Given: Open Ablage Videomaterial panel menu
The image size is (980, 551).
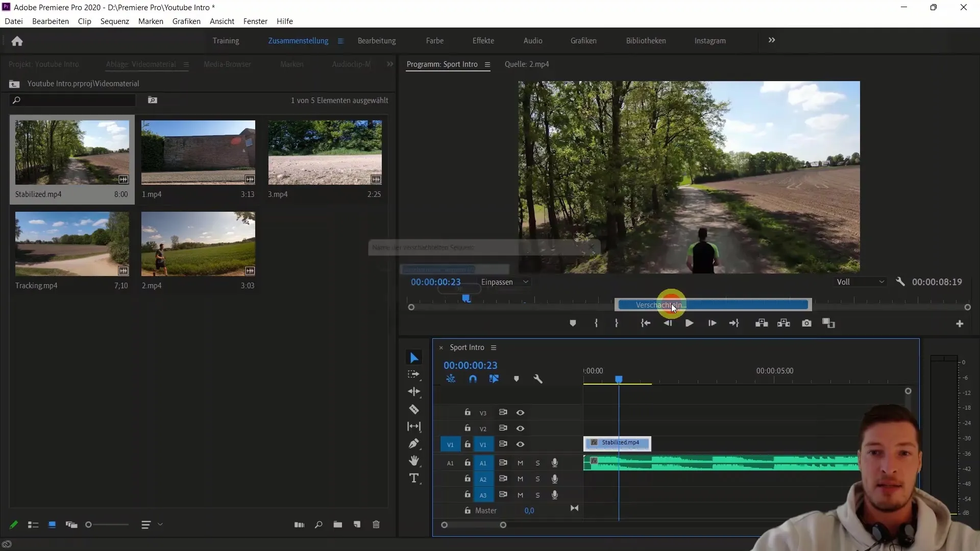Looking at the screenshot, I should [x=186, y=64].
